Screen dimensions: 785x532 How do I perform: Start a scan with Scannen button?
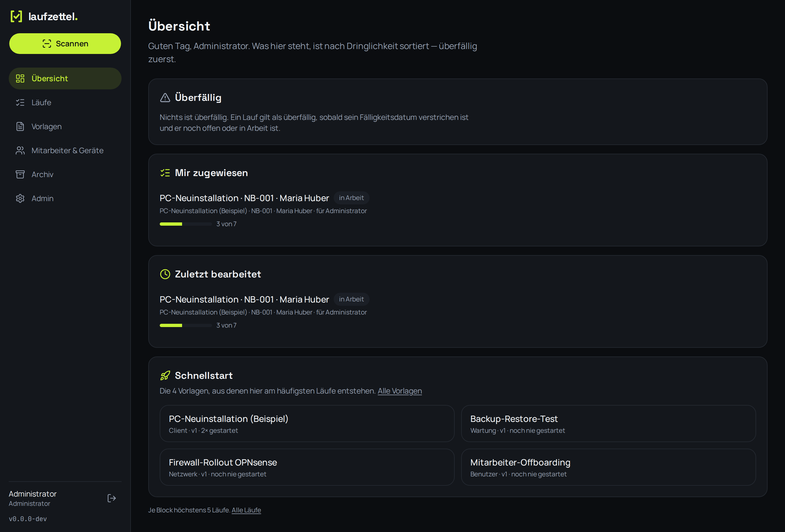[65, 44]
